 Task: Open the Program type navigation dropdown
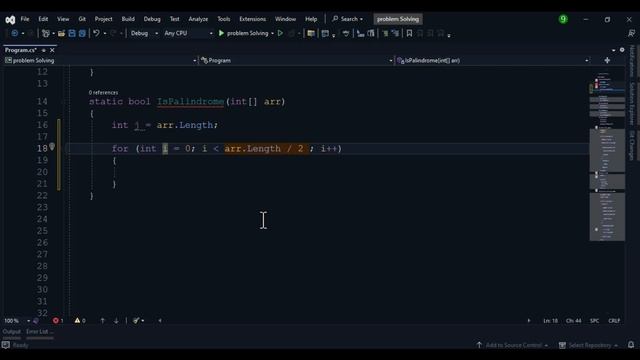coord(296,60)
